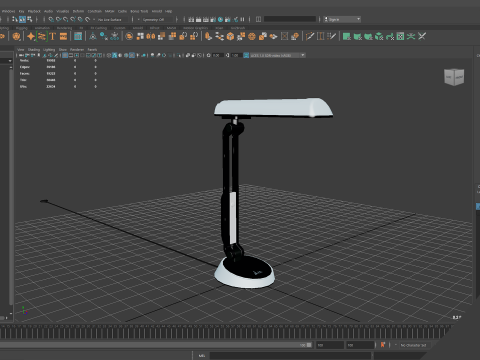Viewport: 480px width, 360px height.
Task: Expand the left panel dropdown arrow
Action: pos(10,61)
